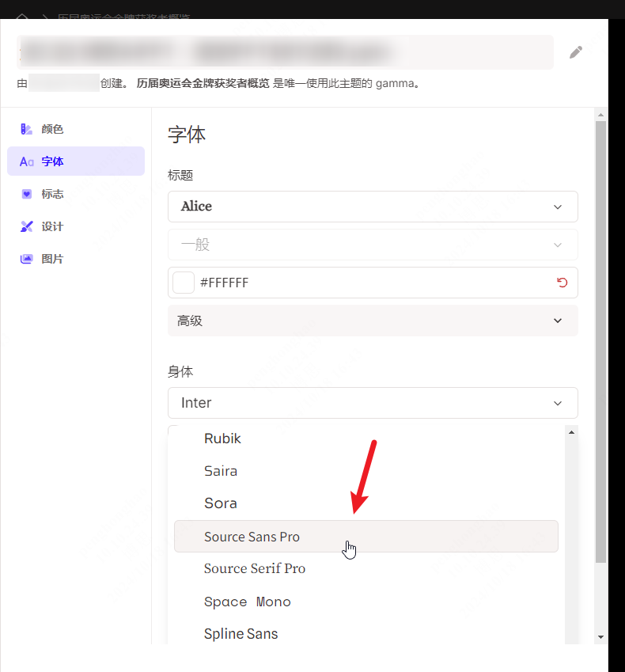
Task: Click the 设计 brush icon
Action: [27, 226]
